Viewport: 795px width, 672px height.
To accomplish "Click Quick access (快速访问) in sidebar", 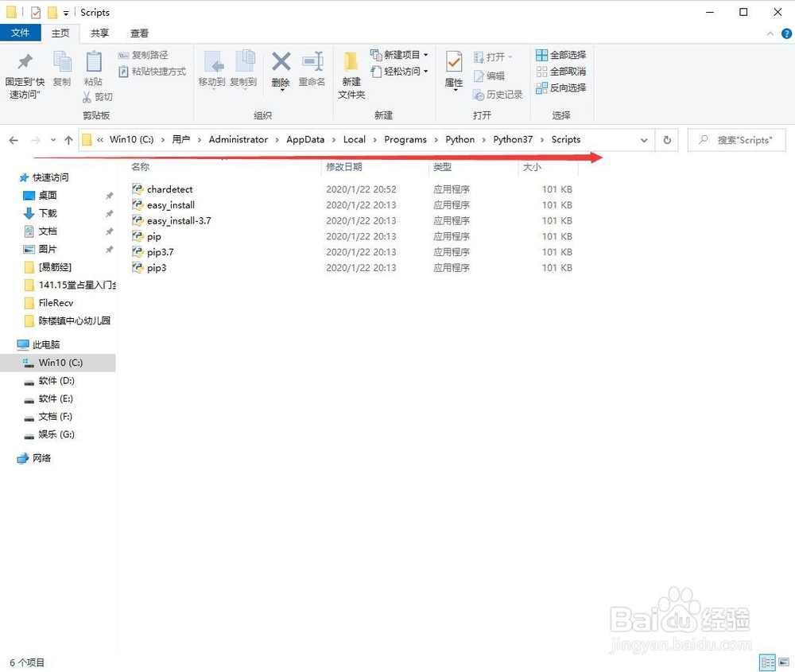I will coord(50,177).
